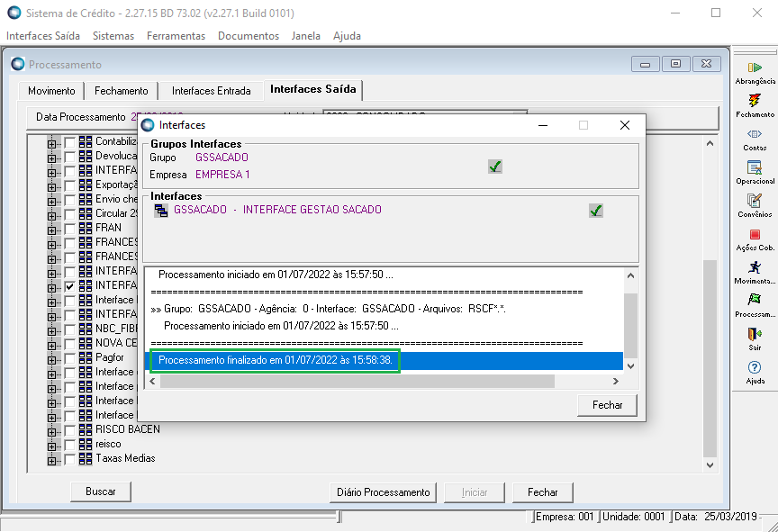The width and height of the screenshot is (778, 532).
Task: Tick the Devoluca checkbox
Action: click(x=69, y=158)
